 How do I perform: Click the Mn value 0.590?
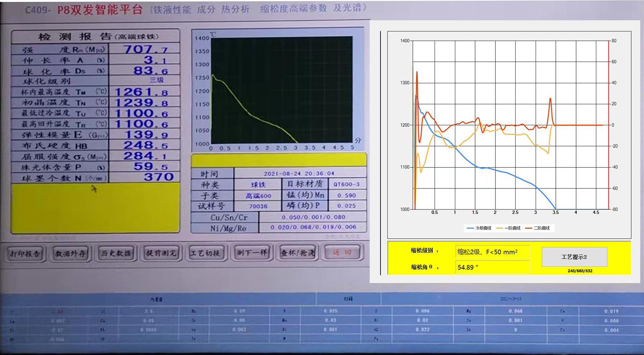[347, 195]
